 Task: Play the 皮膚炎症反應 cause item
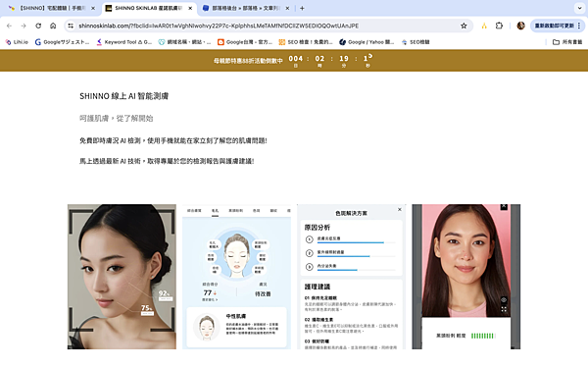pos(310,239)
